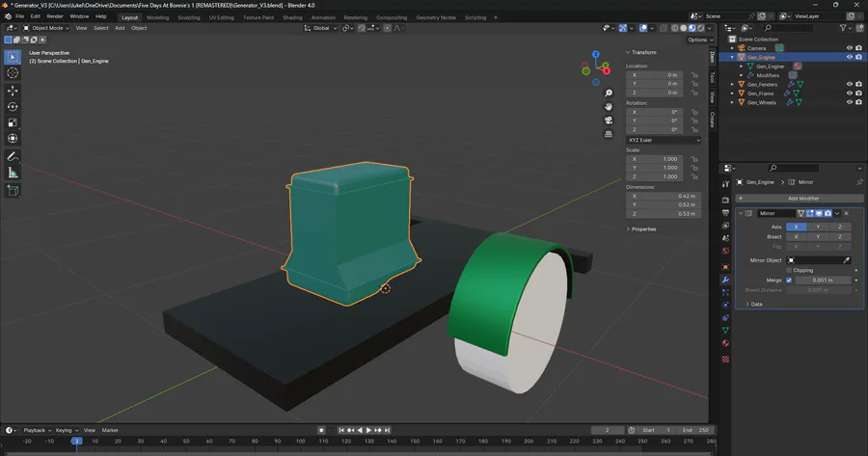Select the Rotate tool
The image size is (868, 456).
point(13,106)
